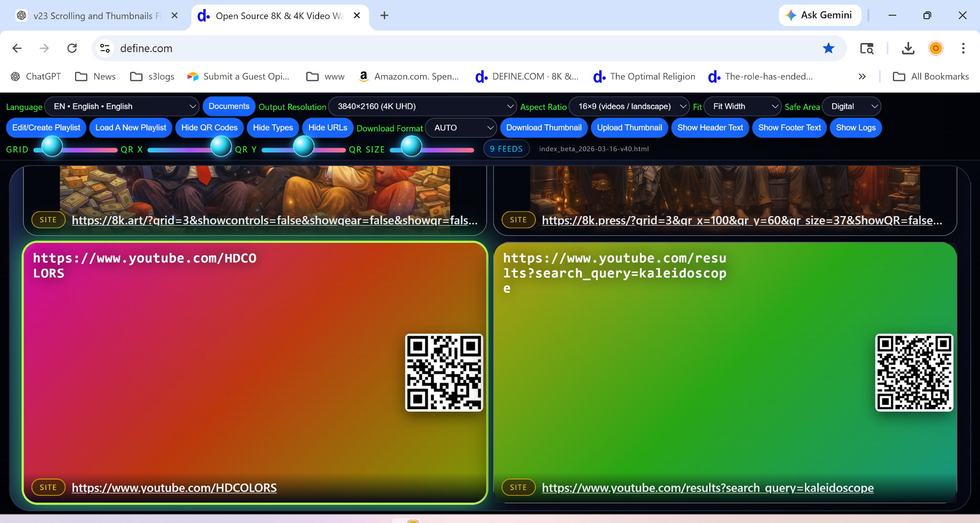The height and width of the screenshot is (523, 980).
Task: Click the 9 FEEDS badge
Action: pos(506,149)
